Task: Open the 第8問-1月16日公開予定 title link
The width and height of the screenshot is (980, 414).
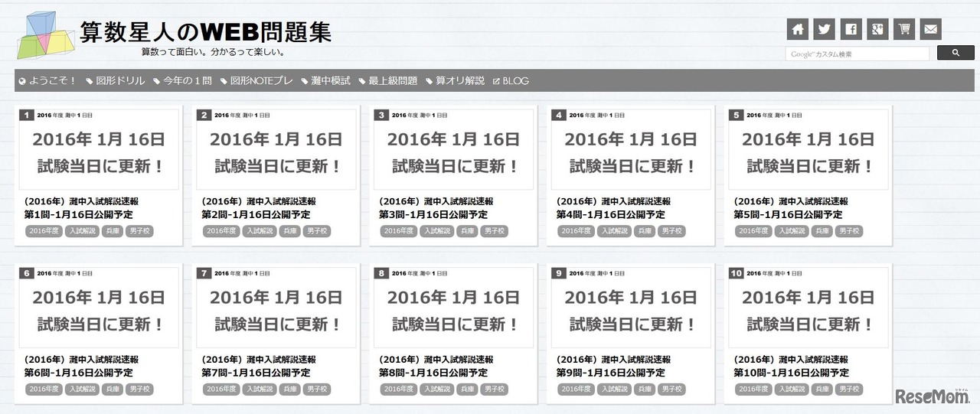Action: (433, 373)
